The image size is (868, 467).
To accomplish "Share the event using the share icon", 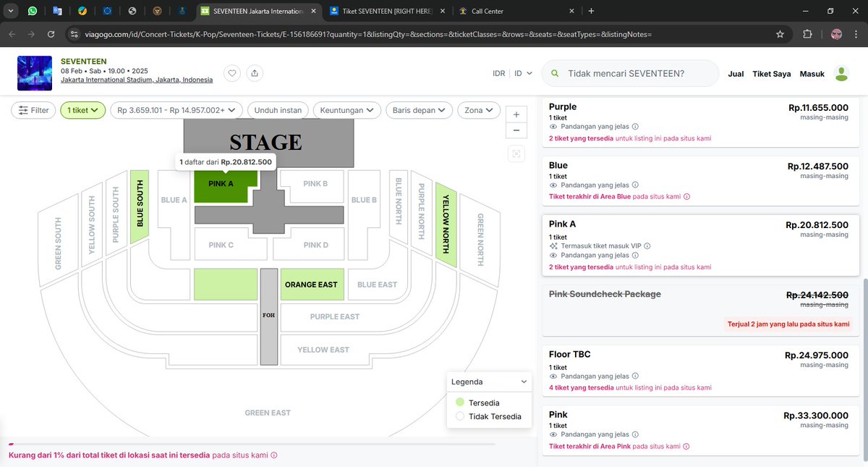I will point(254,73).
